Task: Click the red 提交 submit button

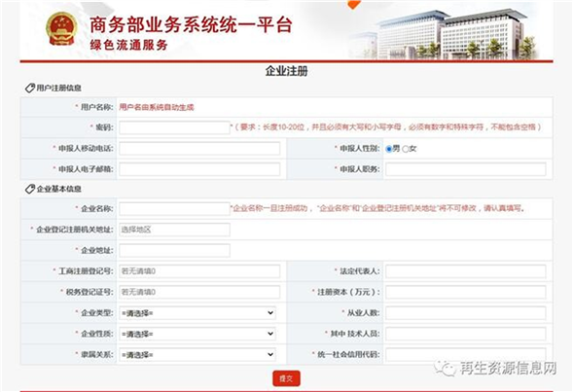Action: [x=286, y=378]
